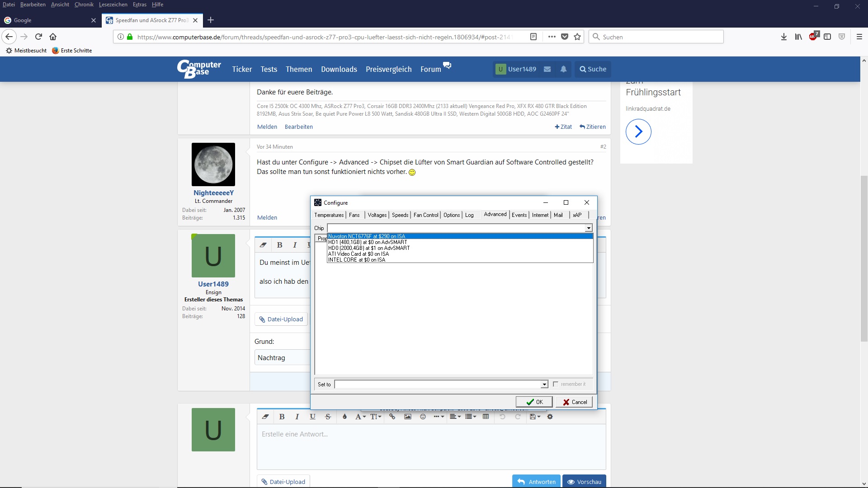Click the text color droplet icon
The width and height of the screenshot is (868, 488).
344,417
